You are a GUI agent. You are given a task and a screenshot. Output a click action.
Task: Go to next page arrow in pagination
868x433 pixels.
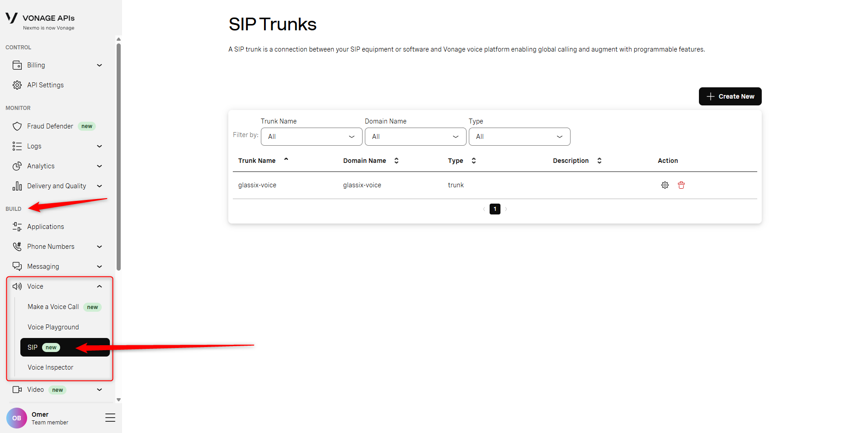[506, 209]
